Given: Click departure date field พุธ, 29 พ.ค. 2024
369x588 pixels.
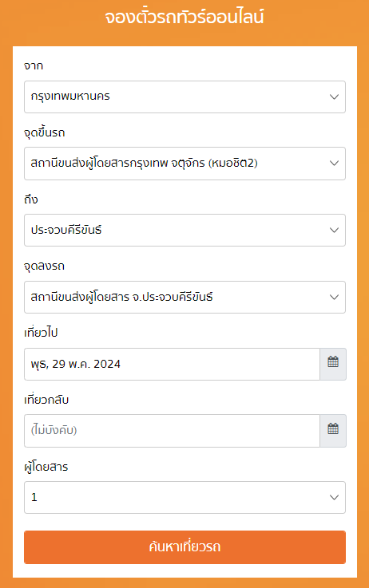Looking at the screenshot, I should tap(172, 364).
